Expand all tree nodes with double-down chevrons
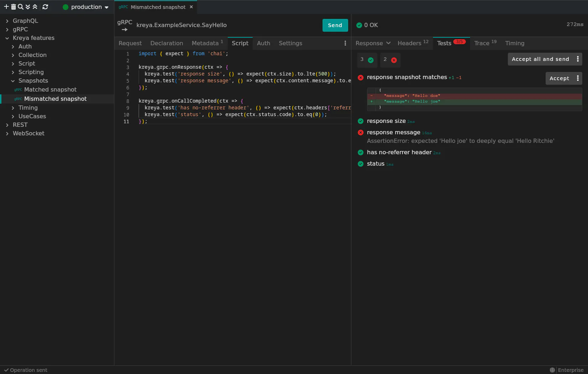Viewport: 588px width, 374px height. point(28,7)
